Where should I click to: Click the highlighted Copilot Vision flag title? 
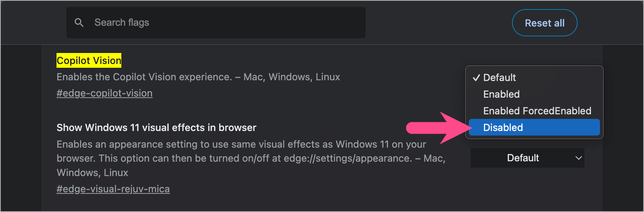pos(89,61)
